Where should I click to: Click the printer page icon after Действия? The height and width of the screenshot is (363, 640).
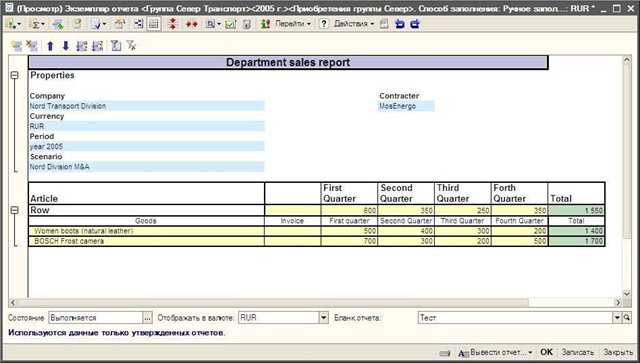384,24
